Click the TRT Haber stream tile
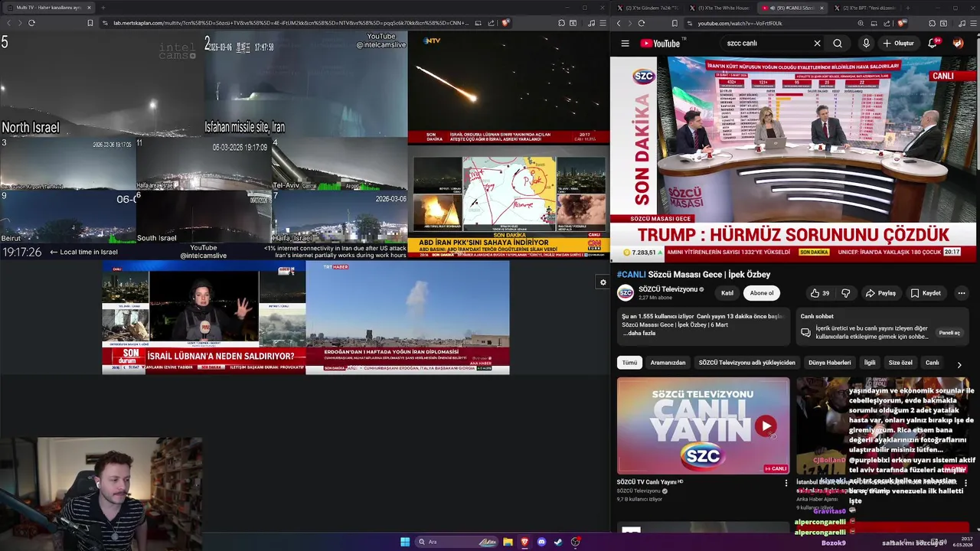This screenshot has width=980, height=551. [407, 318]
